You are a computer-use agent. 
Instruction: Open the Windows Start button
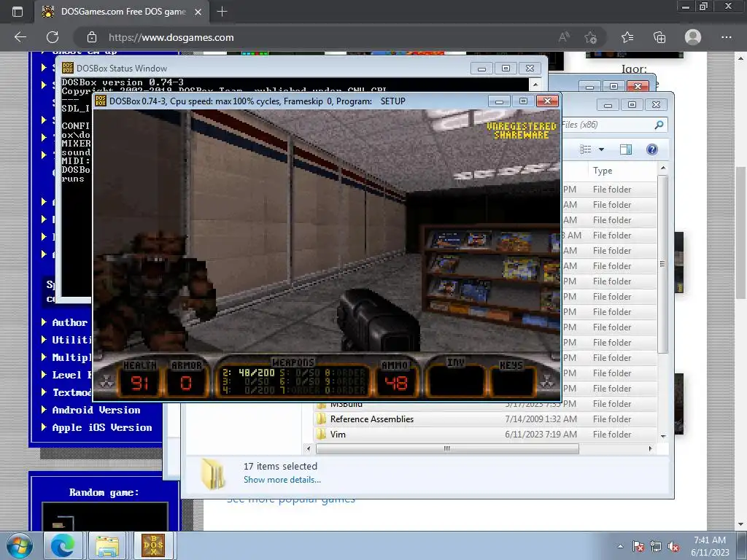coord(19,545)
